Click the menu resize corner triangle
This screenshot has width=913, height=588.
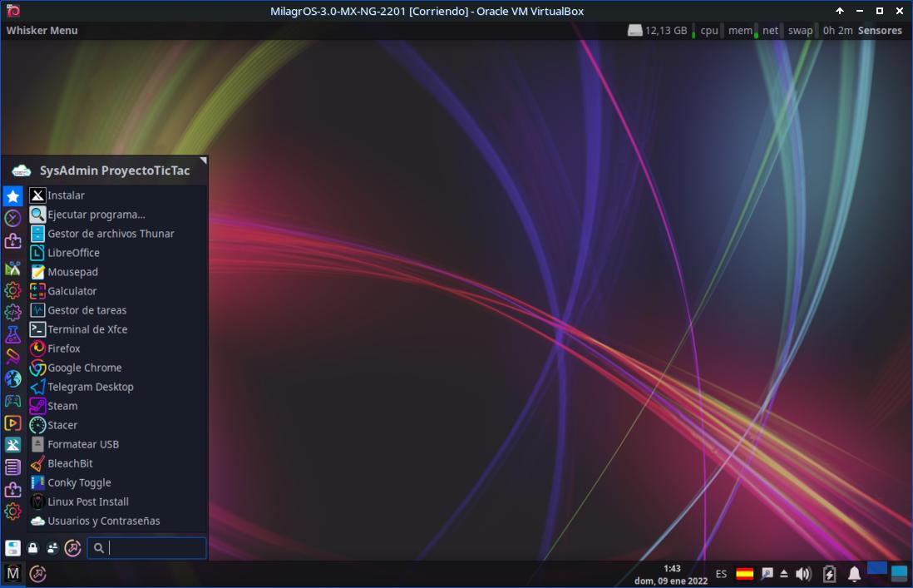pyautogui.click(x=203, y=160)
